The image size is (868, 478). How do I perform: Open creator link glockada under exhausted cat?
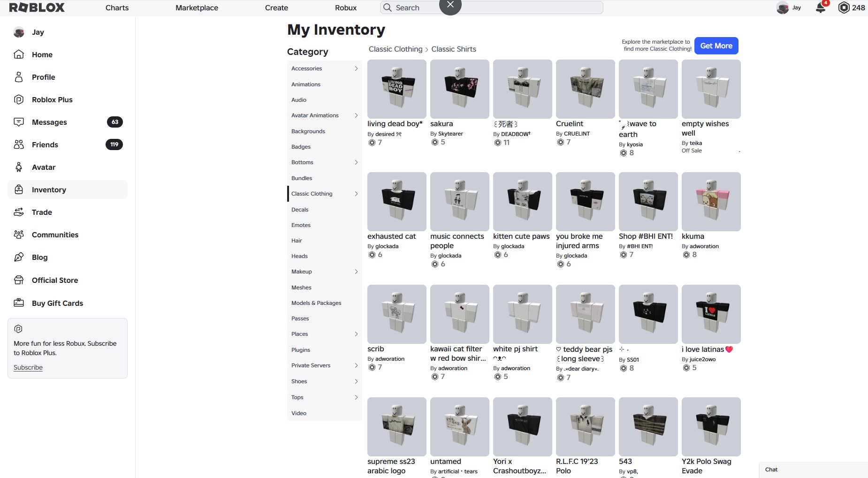[387, 246]
